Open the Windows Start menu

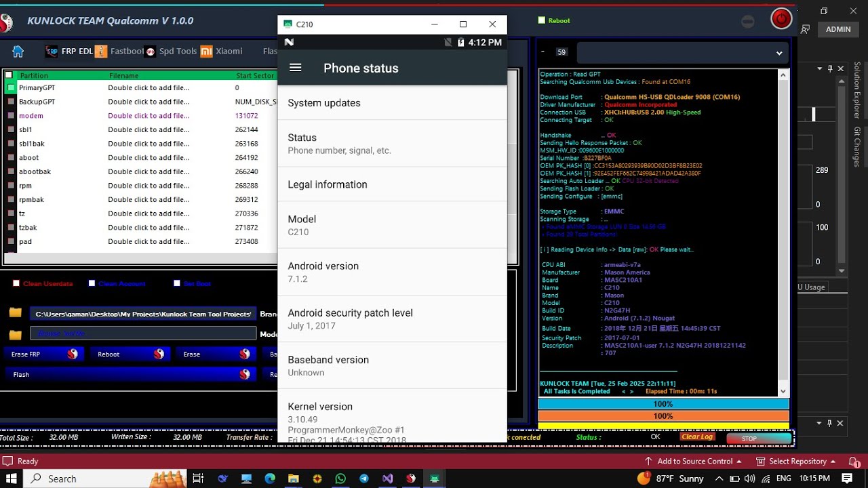point(12,479)
